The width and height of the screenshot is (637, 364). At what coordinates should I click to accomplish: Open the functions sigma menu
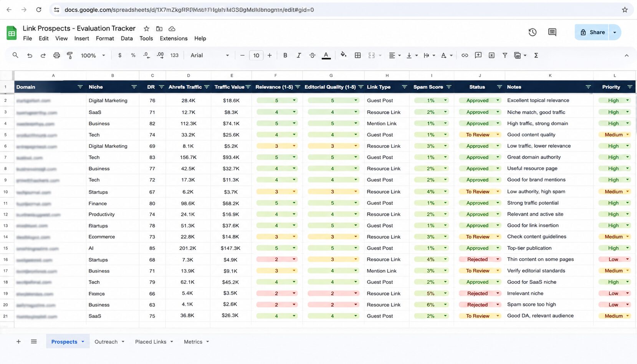pos(536,55)
